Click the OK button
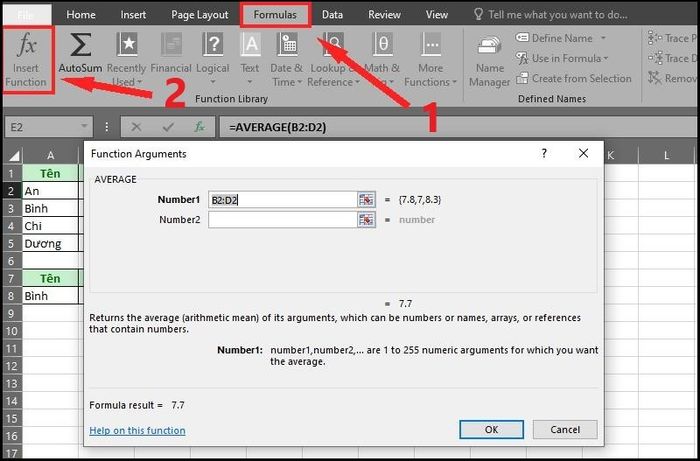The height and width of the screenshot is (461, 700). [492, 429]
